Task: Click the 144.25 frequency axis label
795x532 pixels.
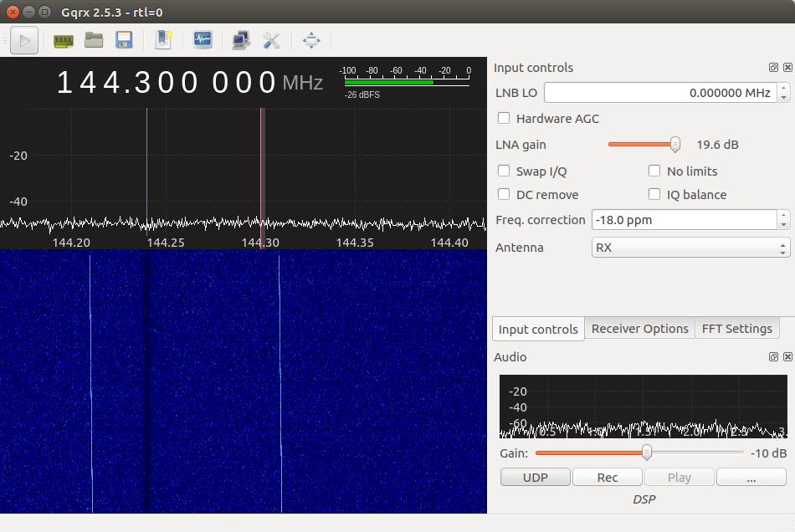Action: [166, 243]
